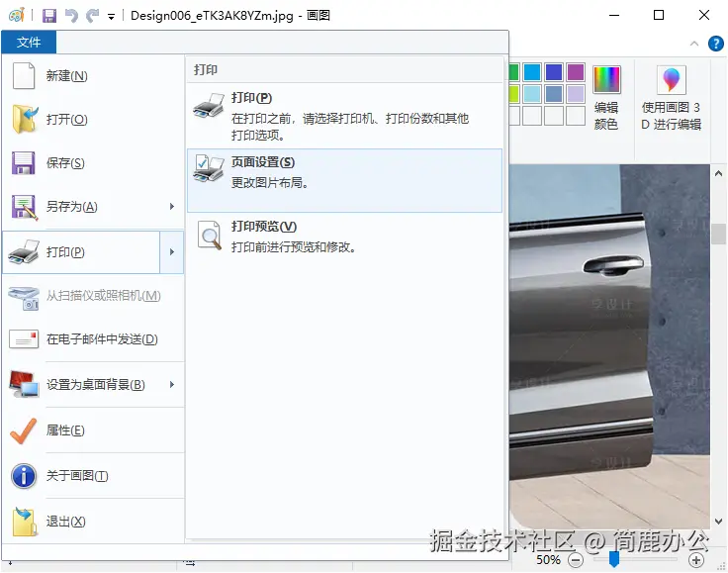728x573 pixels.
Task: Click the vertical scrollbar thumb
Action: pyautogui.click(x=718, y=234)
